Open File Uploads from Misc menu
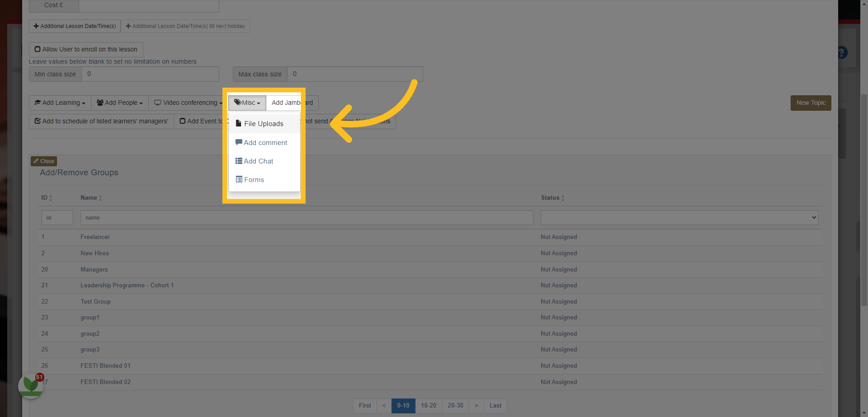 pos(264,124)
